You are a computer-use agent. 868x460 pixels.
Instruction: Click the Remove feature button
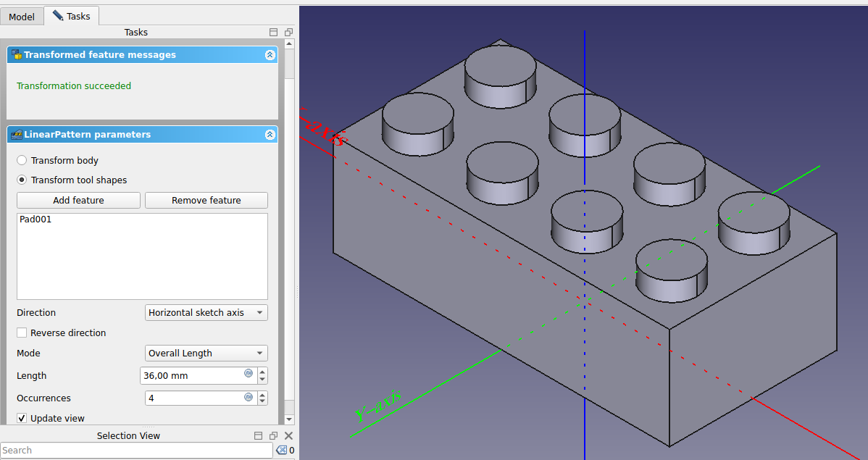click(x=206, y=201)
